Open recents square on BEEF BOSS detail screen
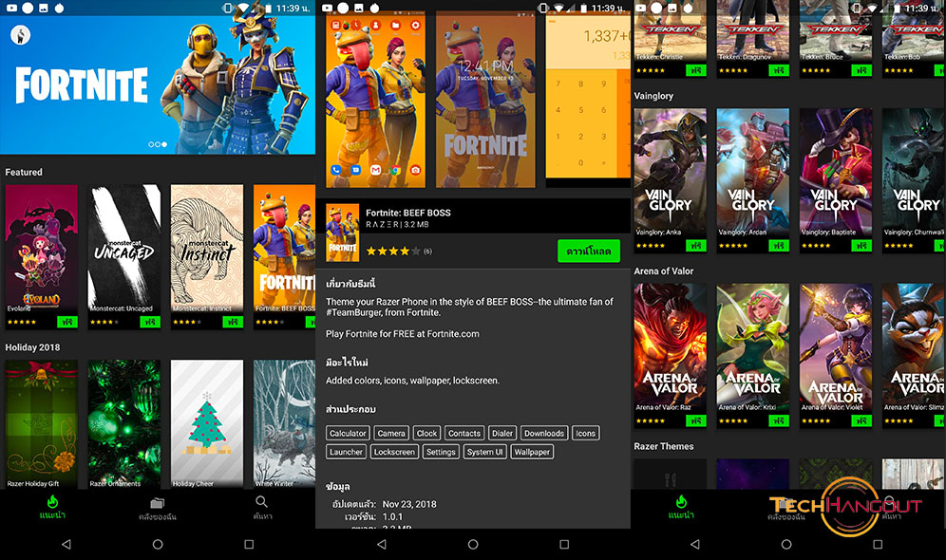The height and width of the screenshot is (560, 946). [564, 544]
